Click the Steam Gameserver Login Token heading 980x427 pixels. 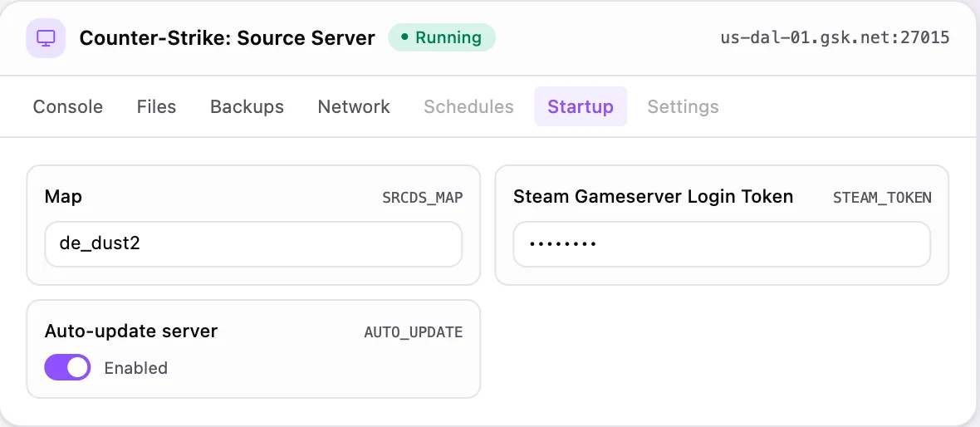(653, 197)
